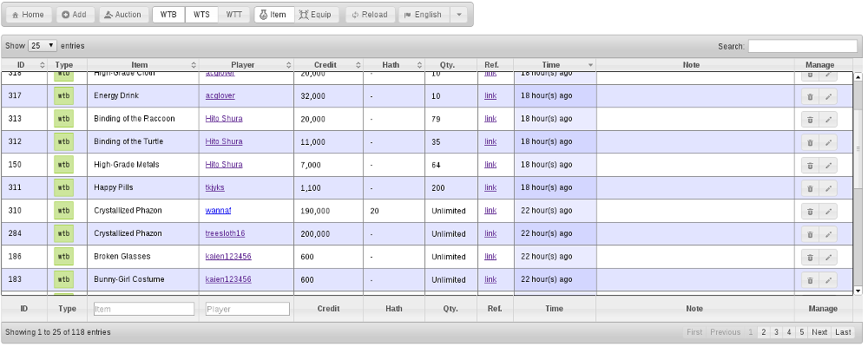Open the Show entries count dropdown
This screenshot has height=347, width=868.
43,45
